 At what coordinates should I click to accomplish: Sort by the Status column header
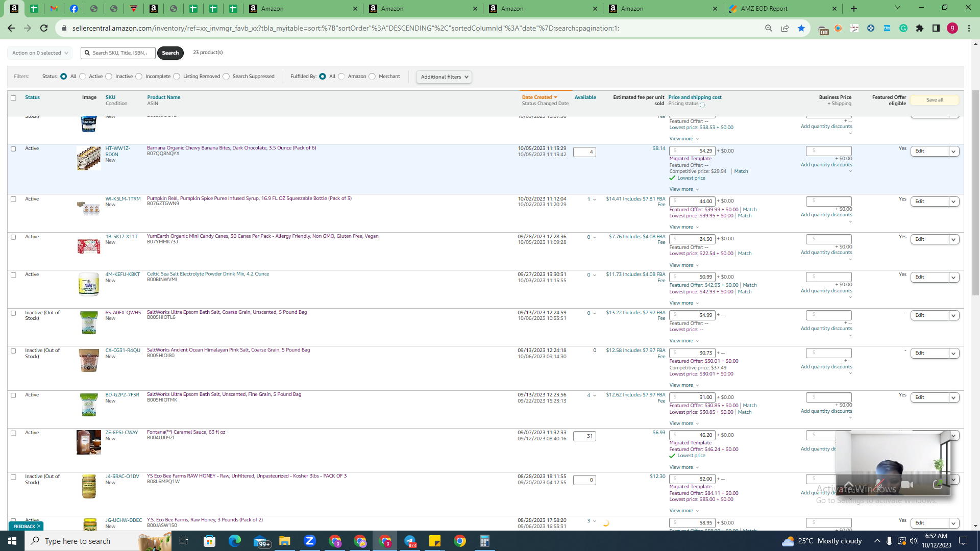[32, 97]
